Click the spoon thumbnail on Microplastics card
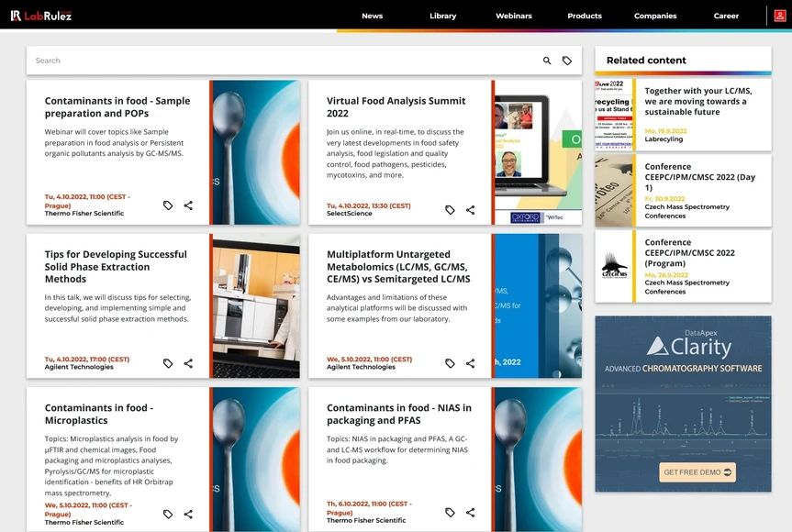The height and width of the screenshot is (532, 792). pyautogui.click(x=256, y=460)
